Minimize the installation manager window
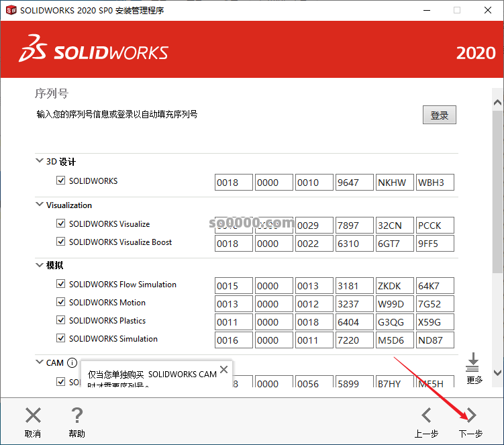504x445 pixels. point(427,10)
